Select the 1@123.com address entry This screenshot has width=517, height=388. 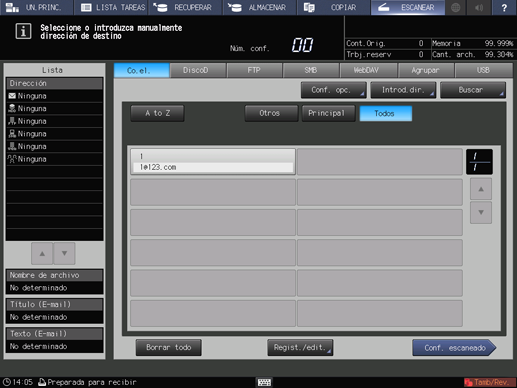point(213,162)
